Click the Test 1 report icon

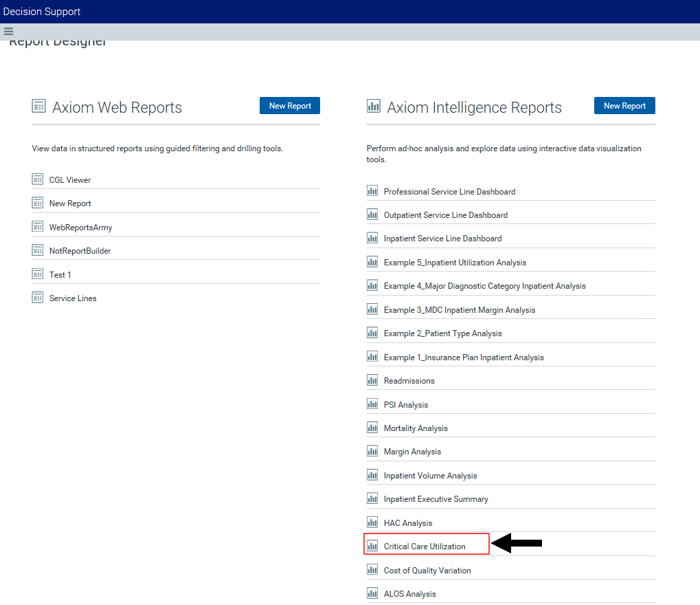[x=38, y=274]
